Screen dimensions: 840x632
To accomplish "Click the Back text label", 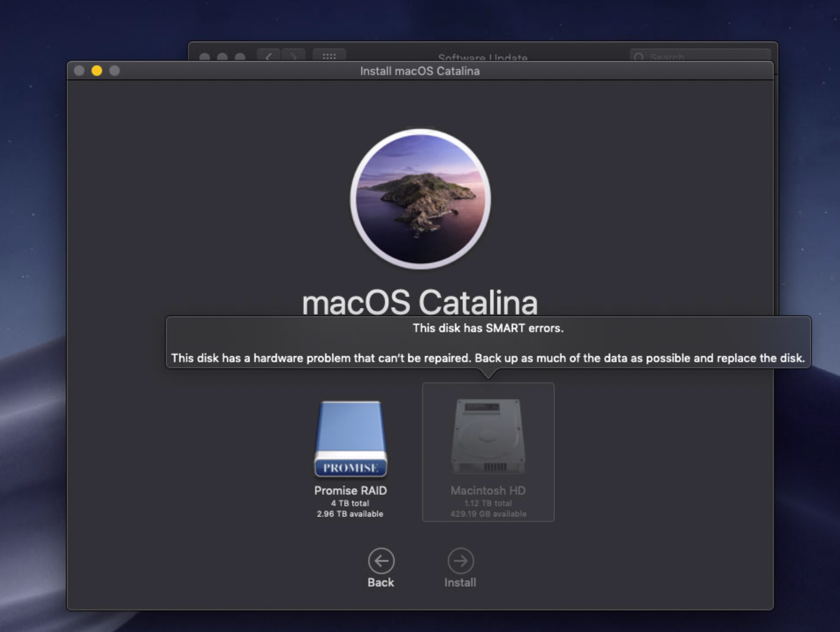I will click(x=381, y=582).
